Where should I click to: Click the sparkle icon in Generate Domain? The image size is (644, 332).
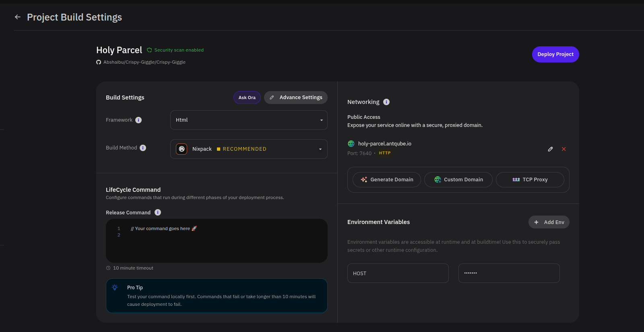click(364, 180)
